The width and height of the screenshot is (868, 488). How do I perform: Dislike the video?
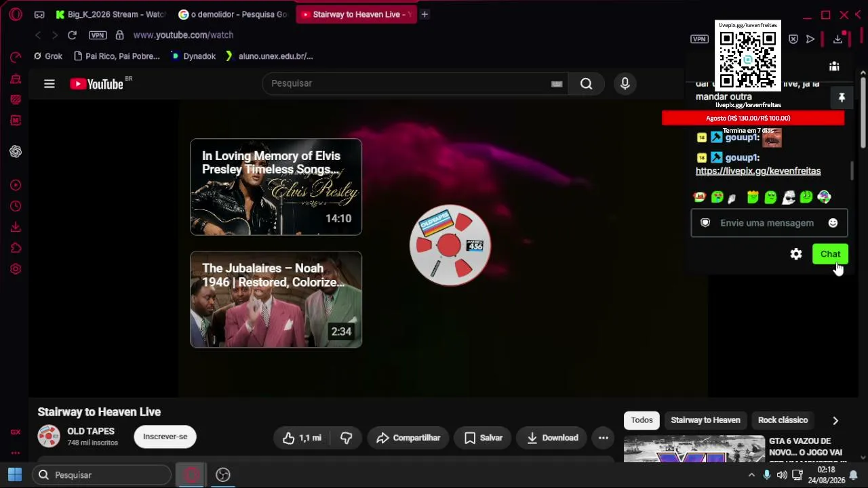coord(346,438)
